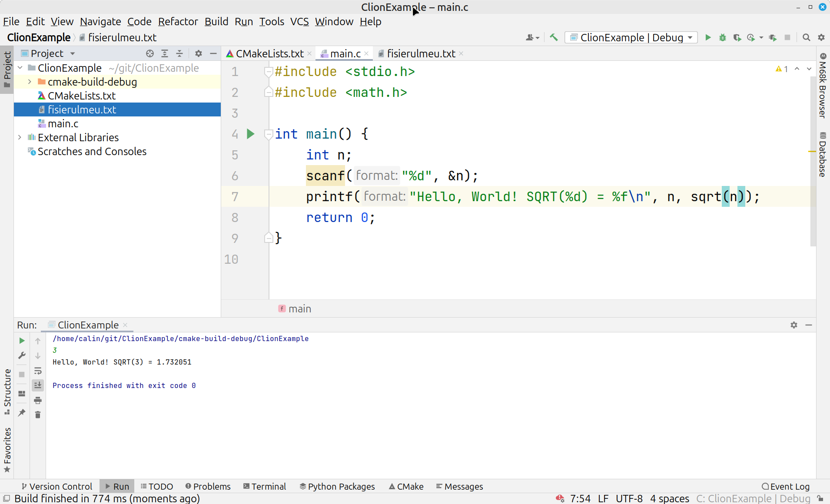Pin the ClionExample Run tab
This screenshot has width=830, height=504.
point(22,413)
